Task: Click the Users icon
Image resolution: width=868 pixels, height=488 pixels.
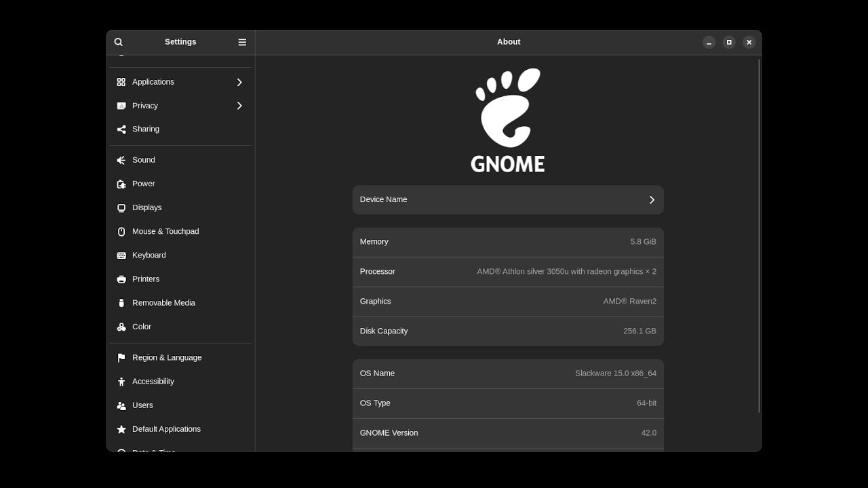Action: click(x=121, y=405)
